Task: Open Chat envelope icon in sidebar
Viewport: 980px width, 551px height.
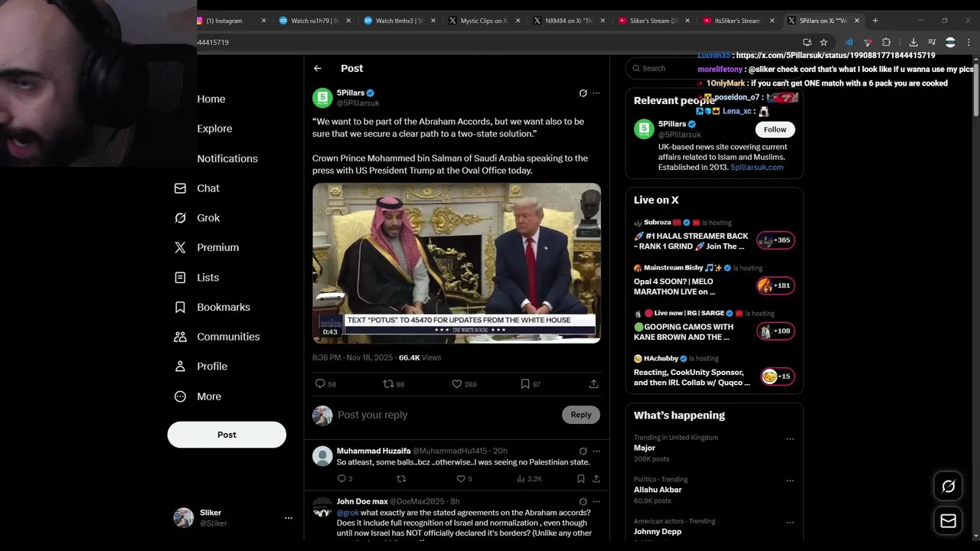Action: pyautogui.click(x=180, y=188)
